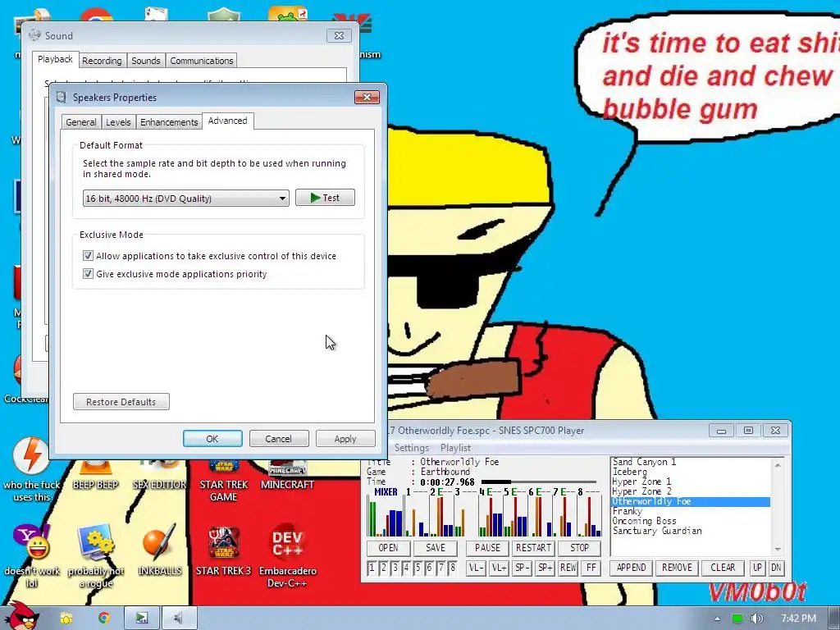Select the Yahoo 'doesn't work lol' desktop icon
840x630 pixels.
(x=32, y=556)
